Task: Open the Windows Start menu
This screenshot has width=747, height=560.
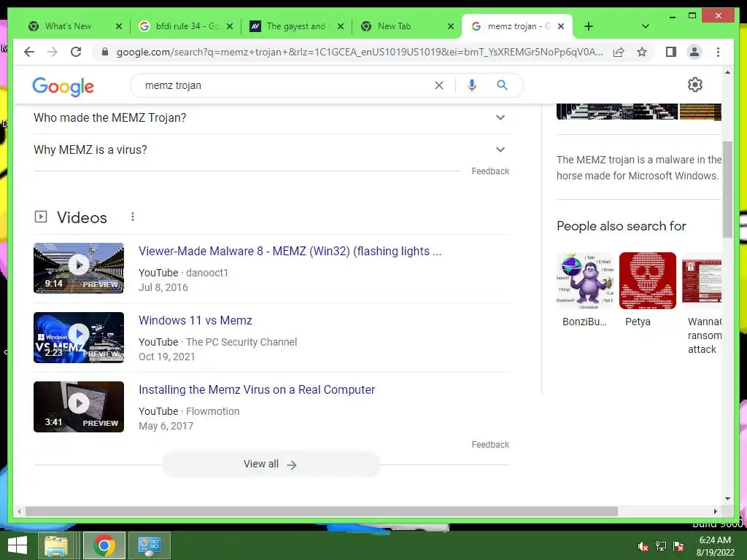Action: click(x=18, y=545)
